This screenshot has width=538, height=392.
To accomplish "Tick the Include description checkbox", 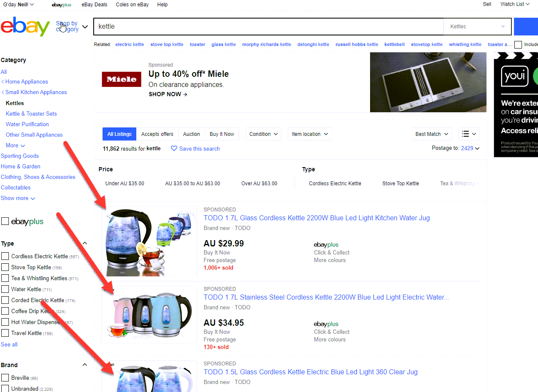I will (518, 44).
